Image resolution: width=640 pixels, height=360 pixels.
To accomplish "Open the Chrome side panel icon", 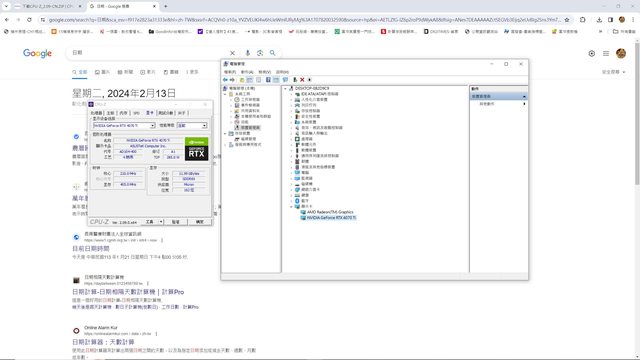I will (610, 20).
